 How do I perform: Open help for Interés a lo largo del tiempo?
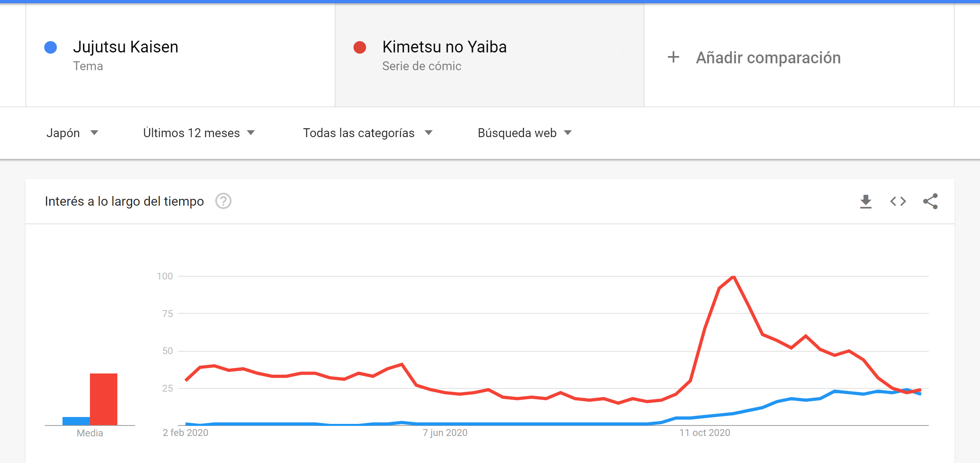click(223, 201)
